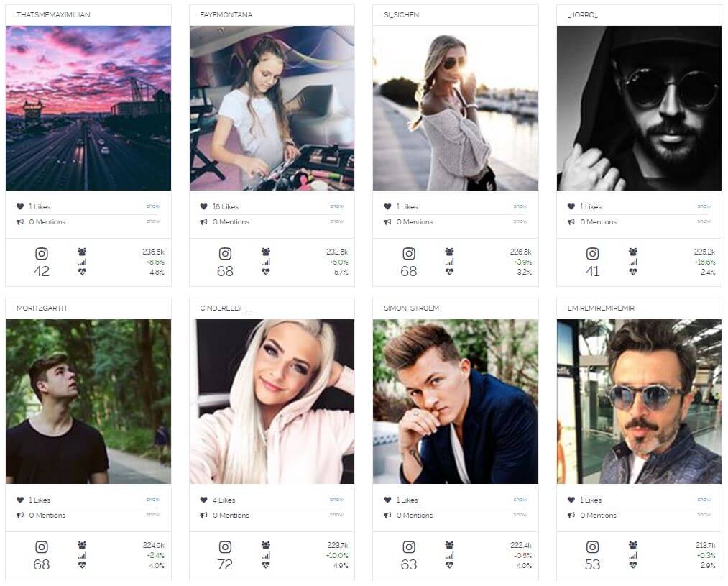The image size is (728, 586).
Task: Click the growth bars icon on CINDERELLY___ card
Action: point(266,555)
